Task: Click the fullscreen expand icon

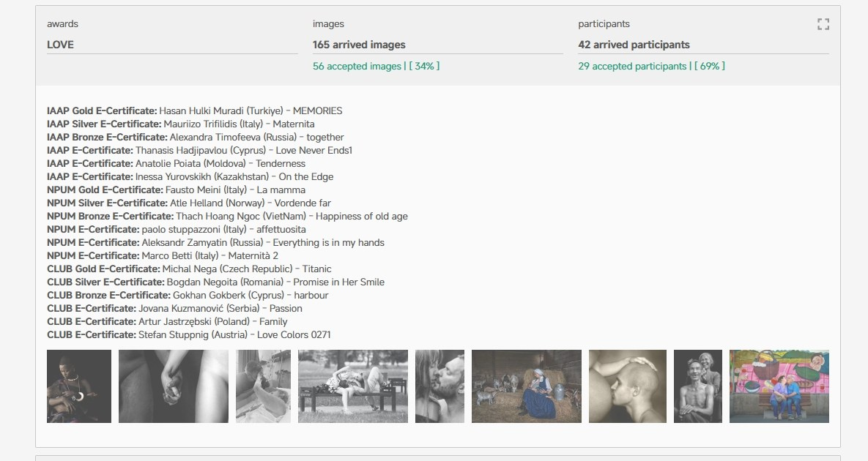Action: click(823, 24)
